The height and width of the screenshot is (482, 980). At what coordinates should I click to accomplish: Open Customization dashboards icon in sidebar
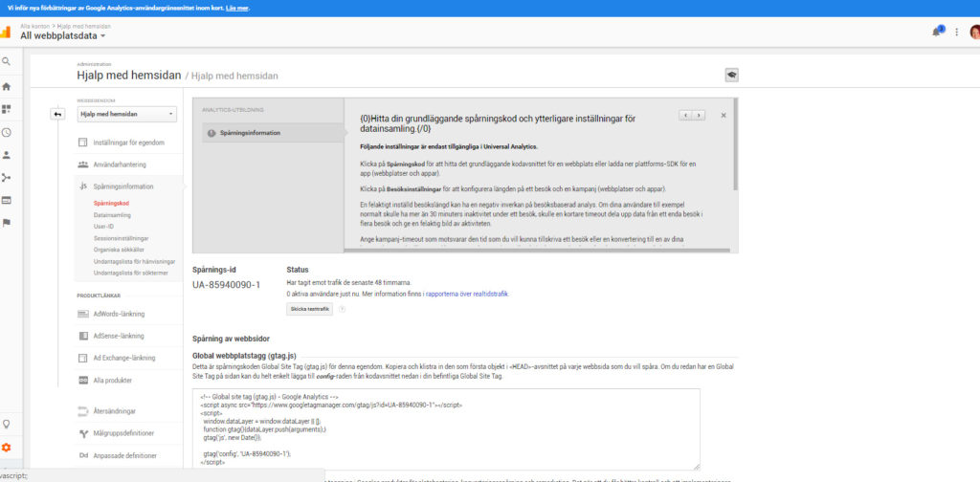point(7,109)
